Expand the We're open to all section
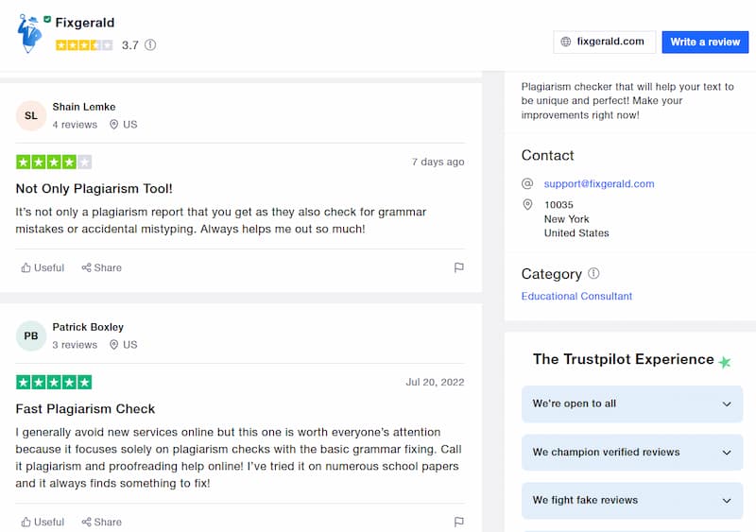The image size is (756, 532). click(x=631, y=403)
